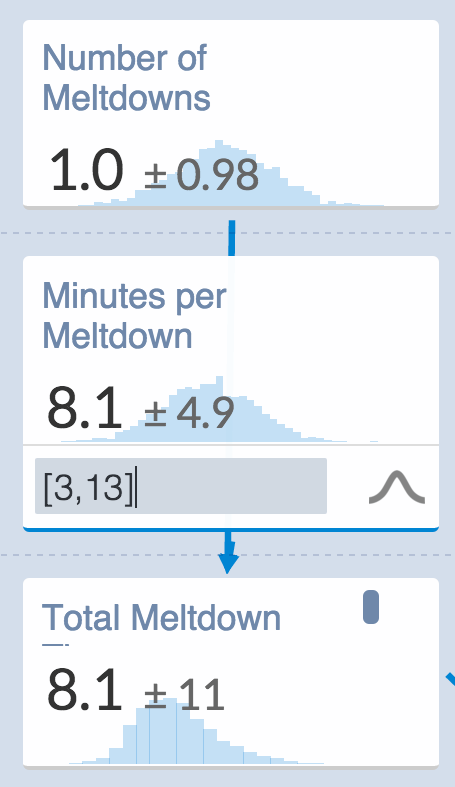Click the 8.1 mean in Total Meltdown
The width and height of the screenshot is (455, 787).
click(84, 689)
